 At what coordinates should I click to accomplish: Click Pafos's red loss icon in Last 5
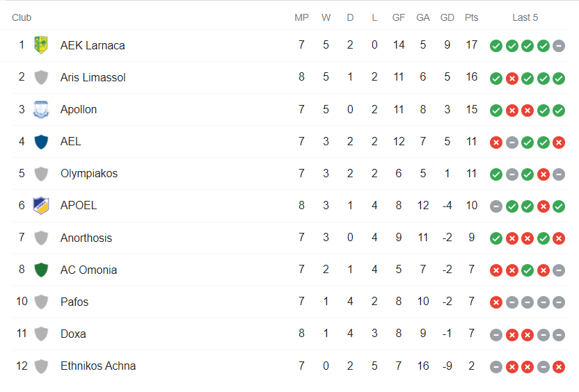pos(496,302)
